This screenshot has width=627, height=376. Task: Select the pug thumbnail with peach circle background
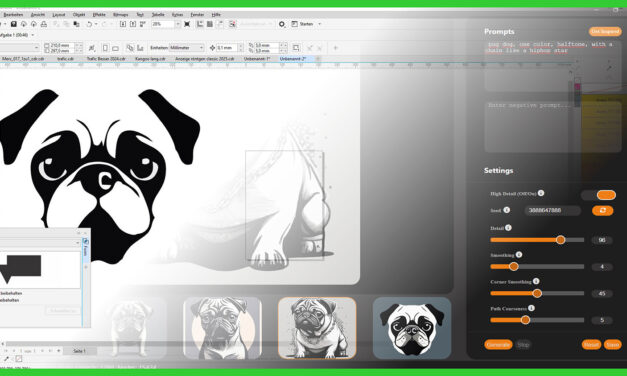click(x=222, y=328)
